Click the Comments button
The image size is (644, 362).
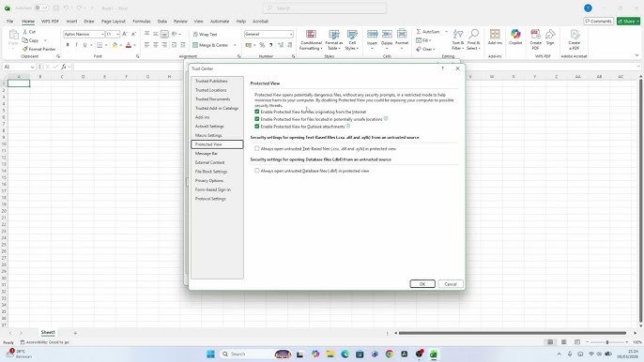[598, 21]
